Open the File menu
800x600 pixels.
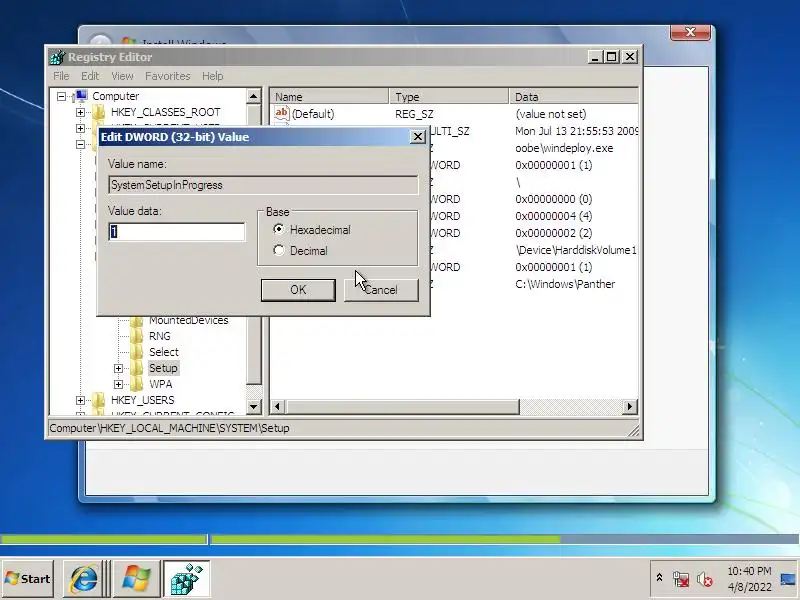click(61, 76)
